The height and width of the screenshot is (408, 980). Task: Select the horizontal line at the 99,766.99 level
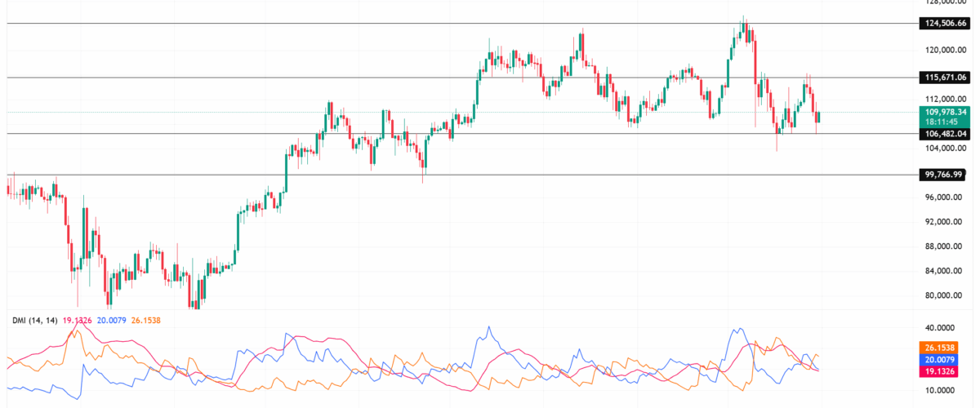point(490,175)
